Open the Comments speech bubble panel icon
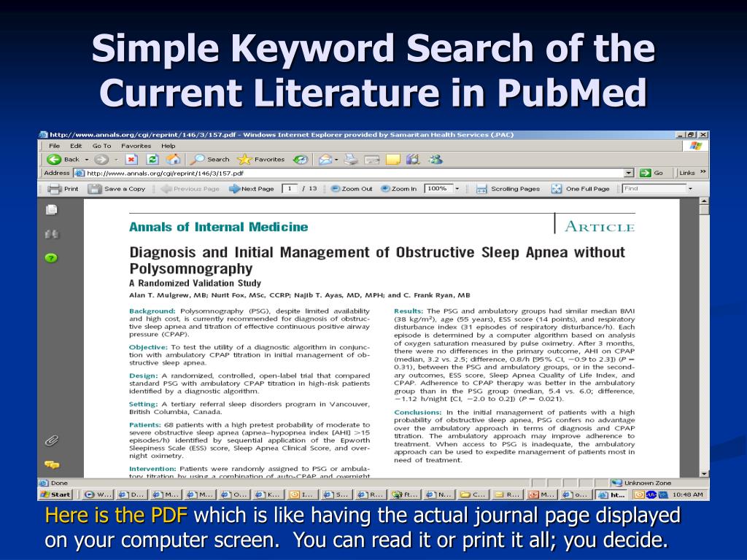The image size is (747, 560). (x=52, y=464)
